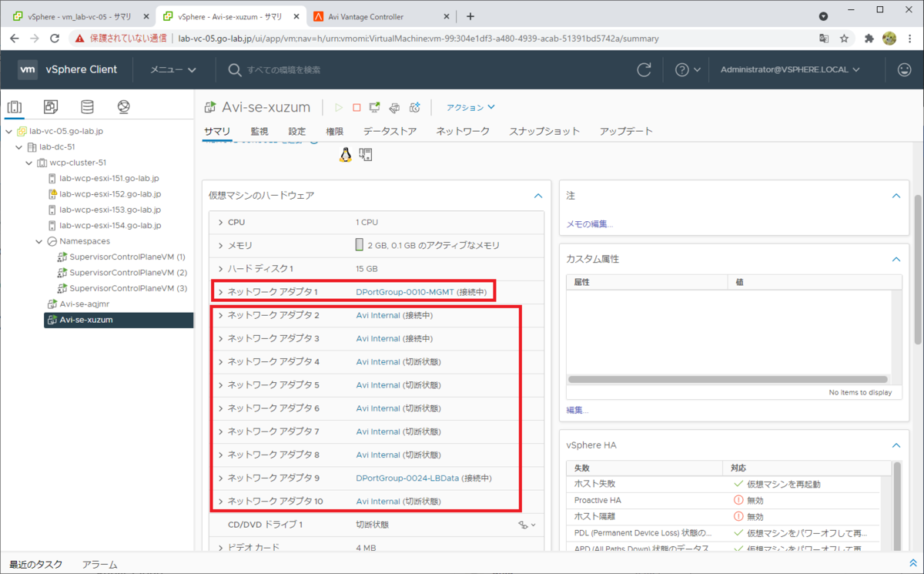The height and width of the screenshot is (574, 924).
Task: Expand the ハード ディスク 1 row
Action: [x=220, y=269]
